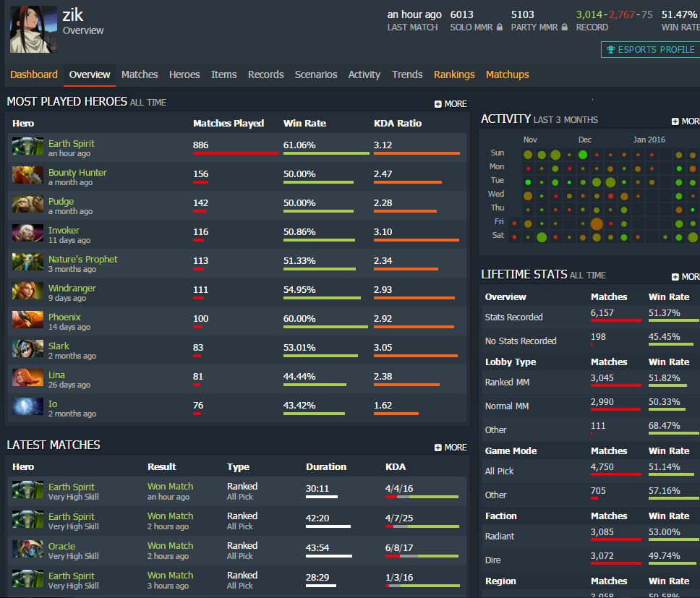Open the Windranger hero link
This screenshot has height=598, width=700.
[x=72, y=289]
